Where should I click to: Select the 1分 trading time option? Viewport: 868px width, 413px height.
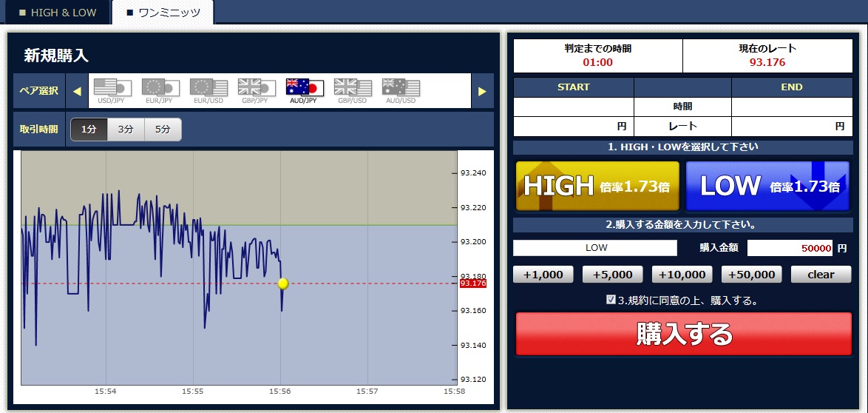89,130
